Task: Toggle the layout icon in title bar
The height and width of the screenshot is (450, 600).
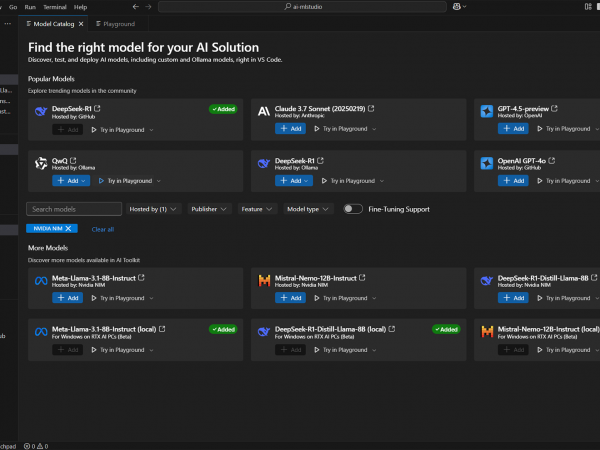Action: coord(588,7)
